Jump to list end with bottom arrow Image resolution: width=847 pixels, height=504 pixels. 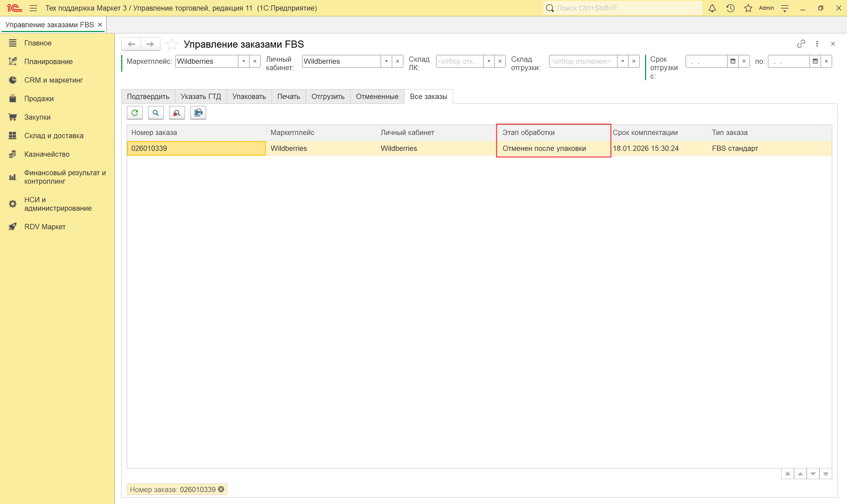825,474
